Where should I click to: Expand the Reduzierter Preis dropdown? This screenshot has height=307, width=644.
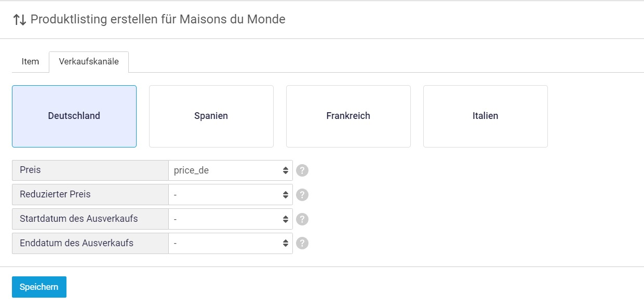click(231, 195)
